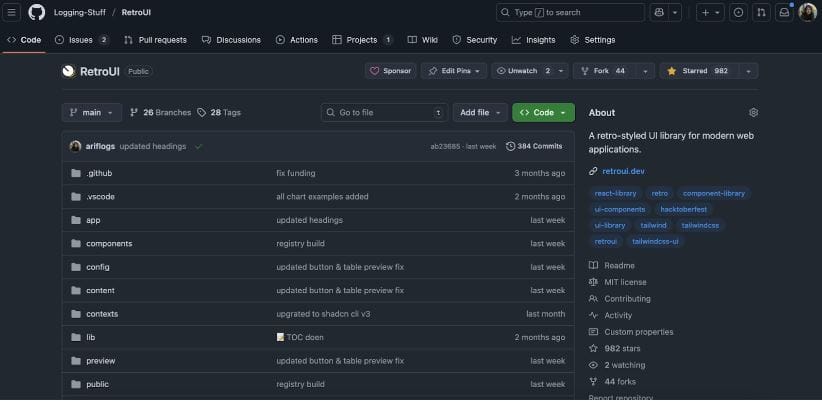This screenshot has width=822, height=402.
Task: Click the Sponsor button
Action: (x=391, y=71)
